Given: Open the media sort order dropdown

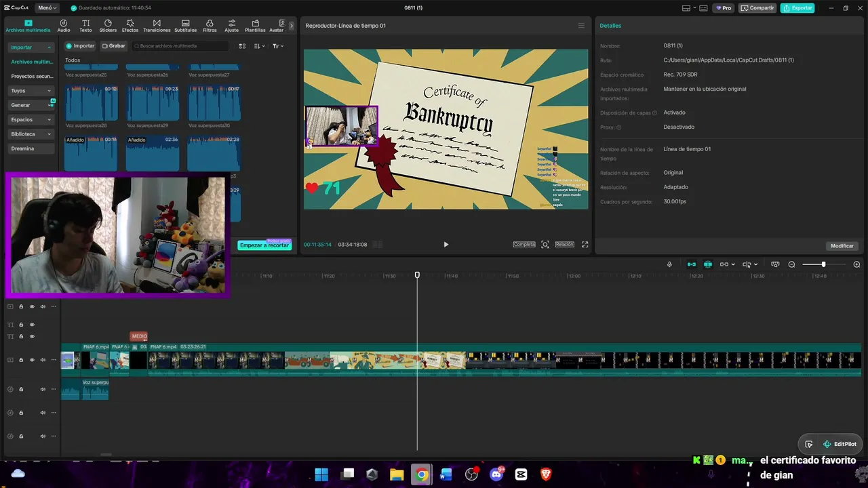Looking at the screenshot, I should tap(259, 46).
